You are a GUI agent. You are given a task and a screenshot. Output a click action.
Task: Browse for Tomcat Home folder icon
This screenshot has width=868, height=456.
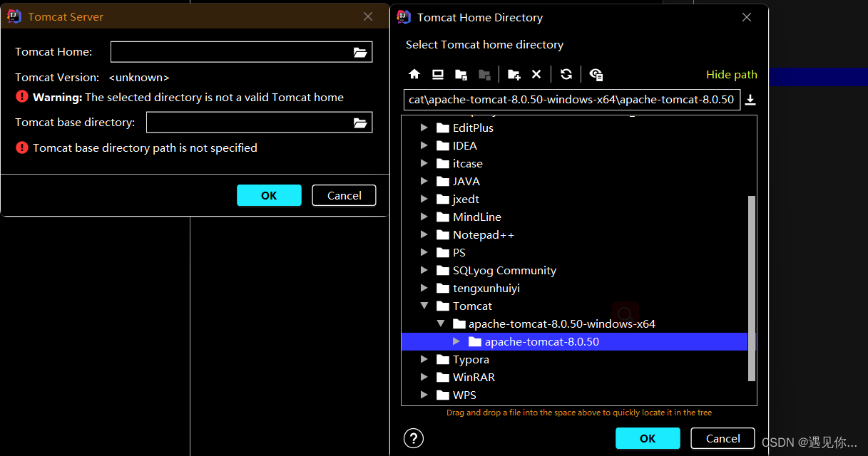click(360, 52)
